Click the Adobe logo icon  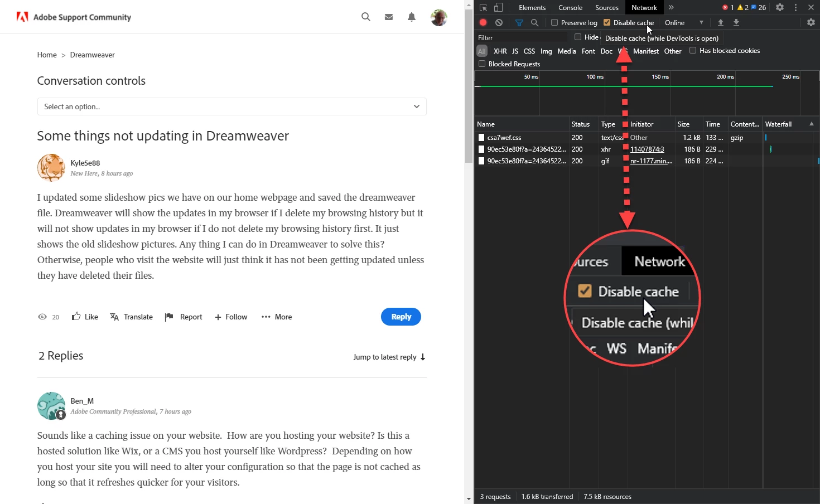pos(22,17)
